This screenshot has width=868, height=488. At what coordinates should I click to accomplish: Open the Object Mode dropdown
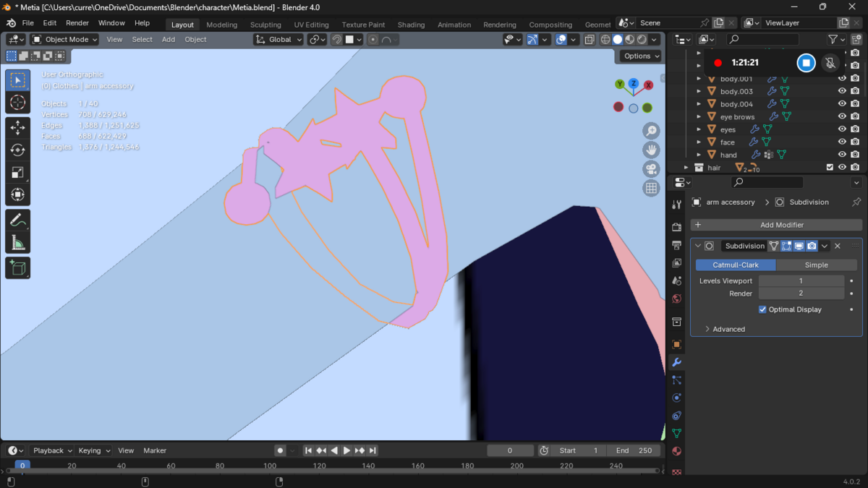64,40
